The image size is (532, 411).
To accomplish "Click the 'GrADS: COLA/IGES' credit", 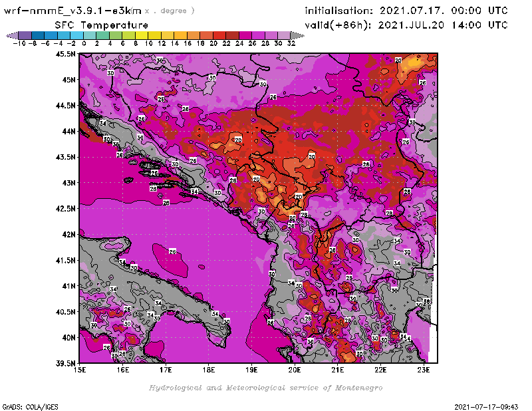I will click(x=30, y=407).
